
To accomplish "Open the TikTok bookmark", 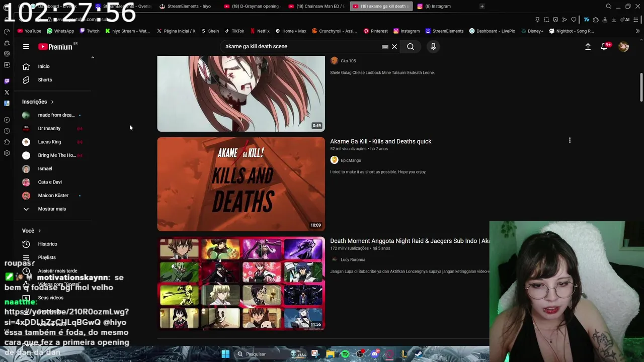I will [234, 31].
